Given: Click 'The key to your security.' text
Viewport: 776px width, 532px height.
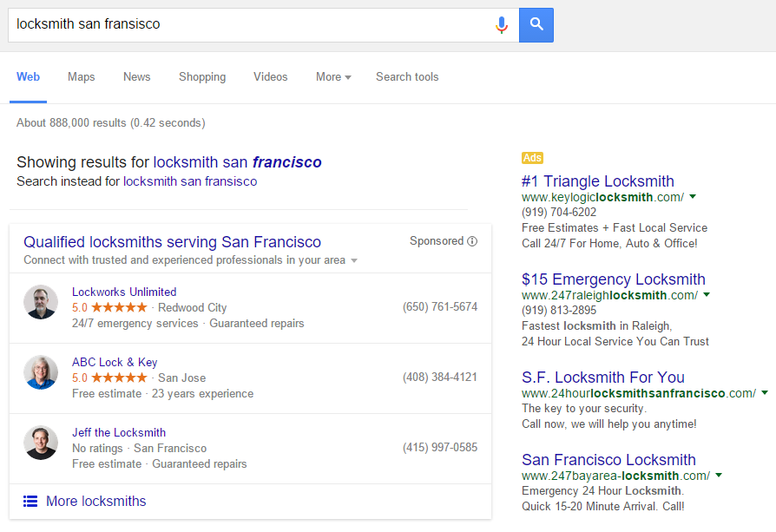Looking at the screenshot, I should point(584,408).
